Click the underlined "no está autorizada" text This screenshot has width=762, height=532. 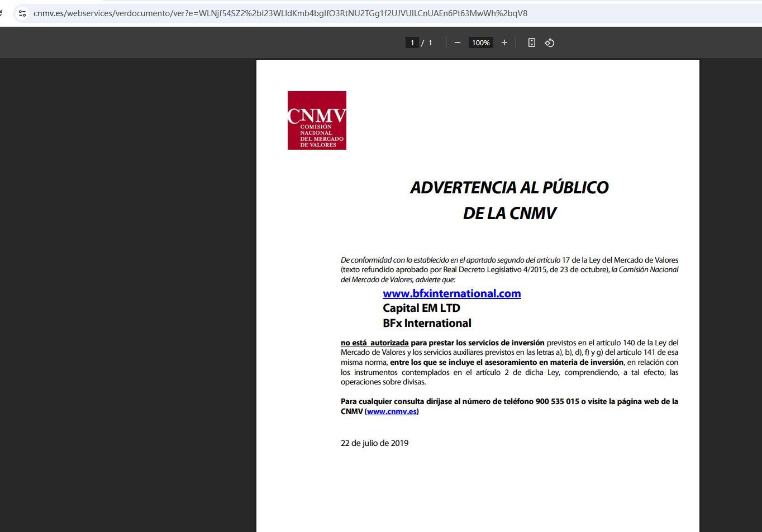click(374, 343)
